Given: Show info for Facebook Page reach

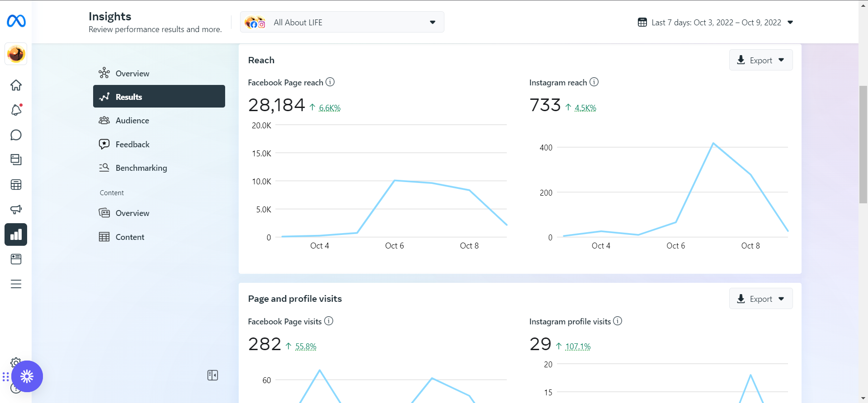Looking at the screenshot, I should 330,82.
